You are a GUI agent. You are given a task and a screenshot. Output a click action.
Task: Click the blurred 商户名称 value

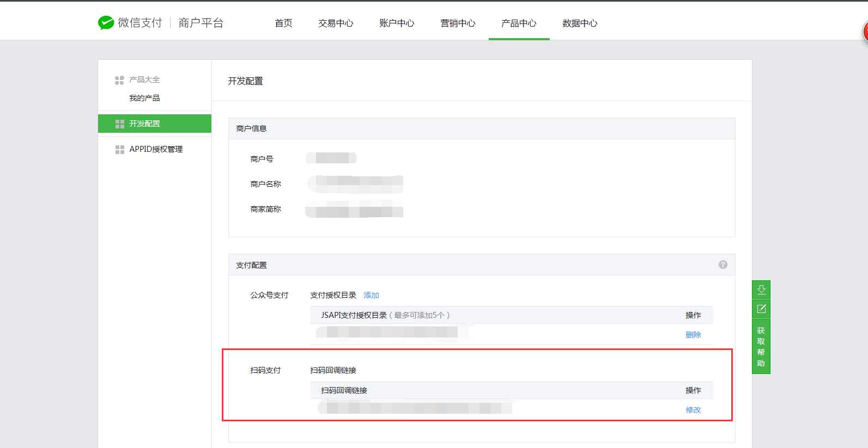tap(355, 184)
